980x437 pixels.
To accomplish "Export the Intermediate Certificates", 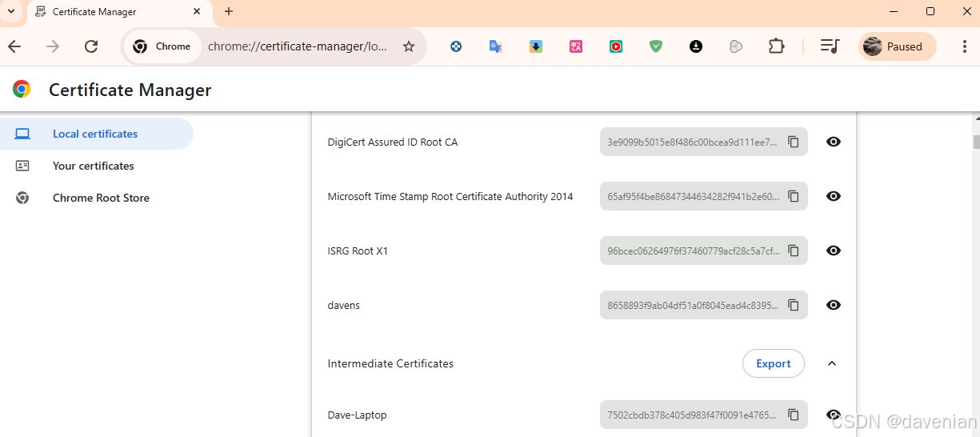I will 774,363.
